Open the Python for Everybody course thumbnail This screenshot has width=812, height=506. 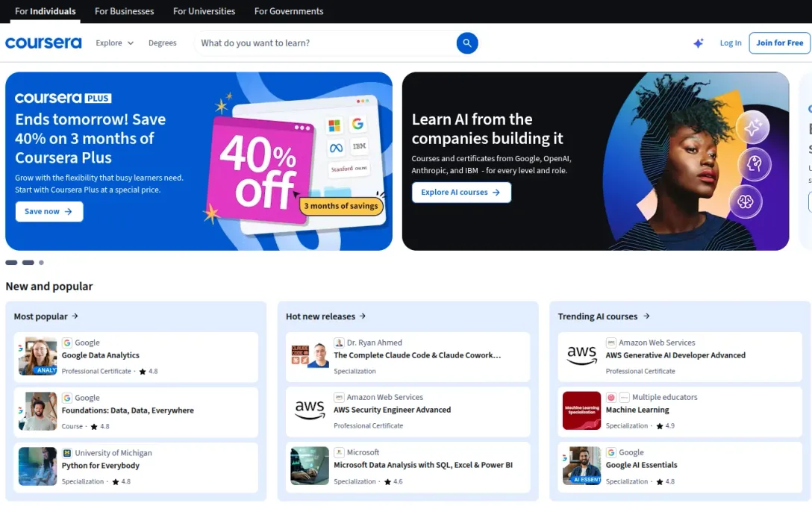(x=38, y=466)
